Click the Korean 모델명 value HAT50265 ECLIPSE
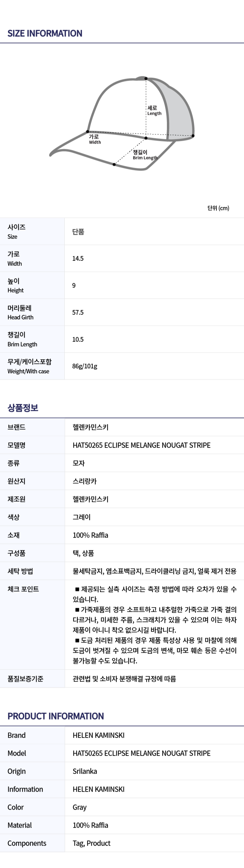 click(141, 445)
